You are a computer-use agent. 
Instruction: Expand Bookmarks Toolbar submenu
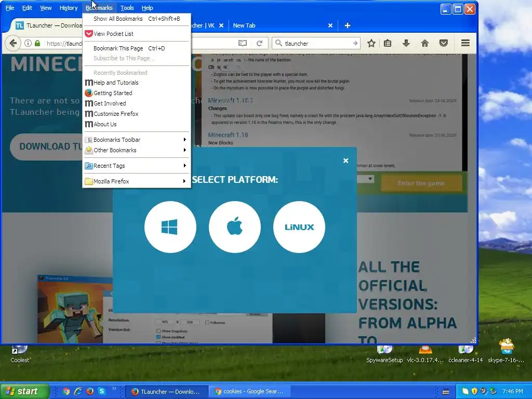[x=137, y=140]
